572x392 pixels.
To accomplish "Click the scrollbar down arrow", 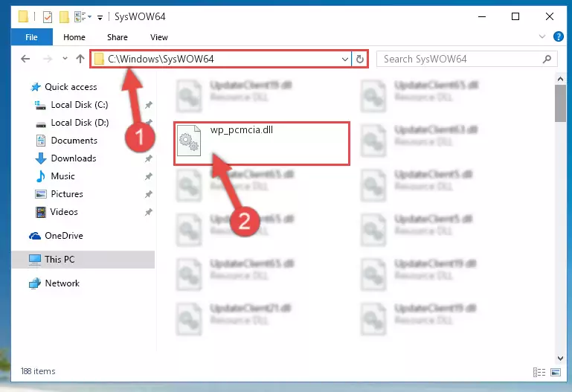I will (x=560, y=359).
